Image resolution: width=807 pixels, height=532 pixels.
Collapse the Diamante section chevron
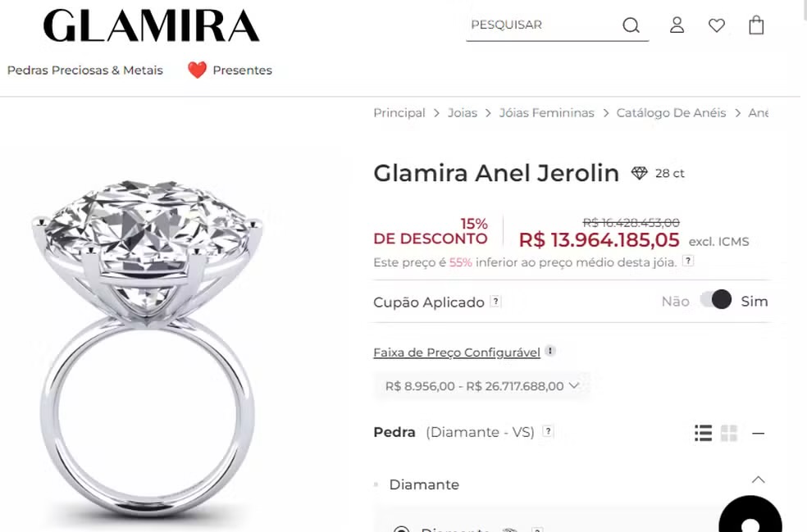[758, 480]
